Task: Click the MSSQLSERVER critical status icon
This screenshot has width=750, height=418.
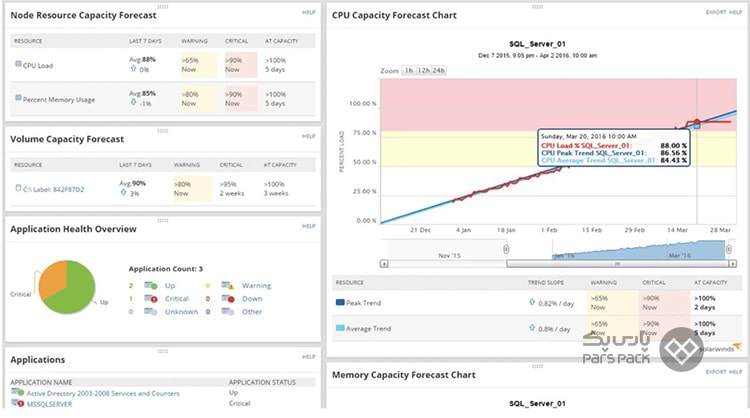Action: (x=18, y=403)
